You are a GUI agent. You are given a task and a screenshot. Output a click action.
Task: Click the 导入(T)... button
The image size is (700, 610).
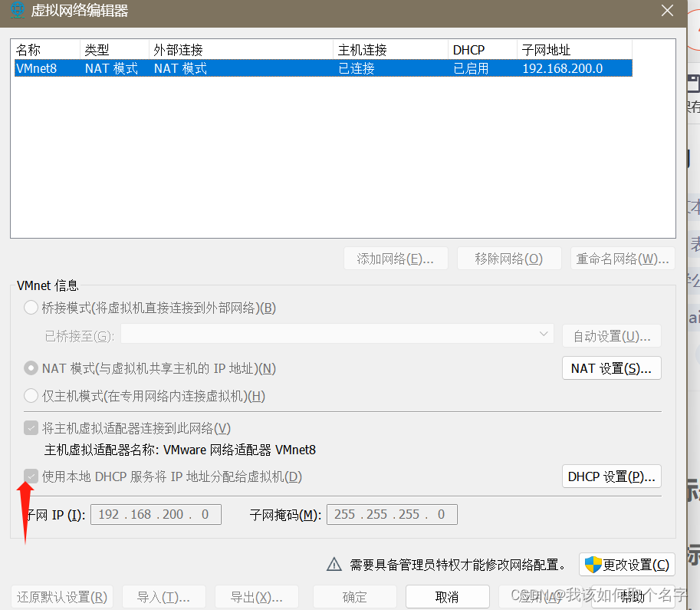(164, 597)
